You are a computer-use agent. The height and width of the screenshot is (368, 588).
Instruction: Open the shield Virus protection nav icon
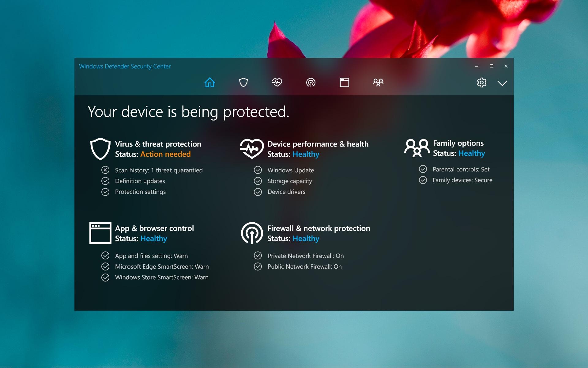coord(243,82)
